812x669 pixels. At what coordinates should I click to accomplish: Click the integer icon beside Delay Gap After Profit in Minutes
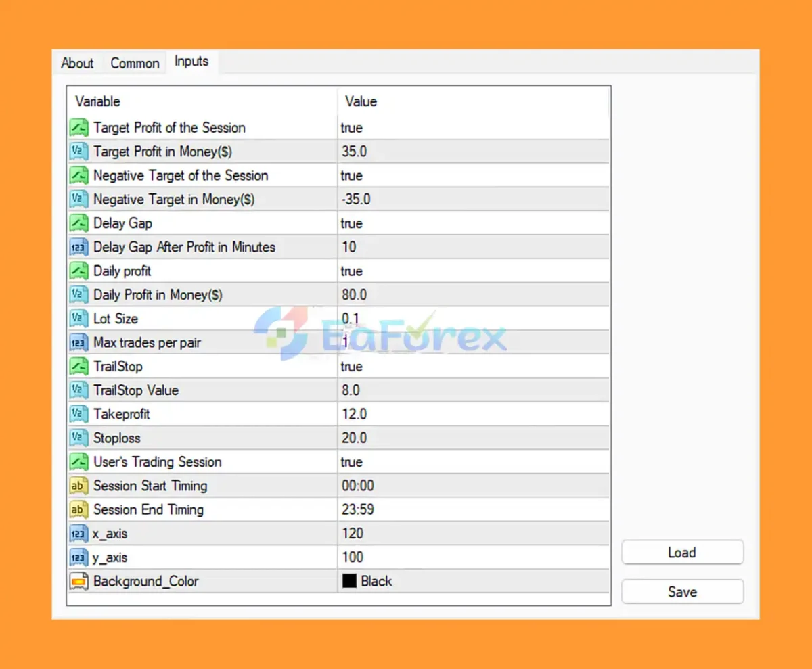(x=79, y=248)
